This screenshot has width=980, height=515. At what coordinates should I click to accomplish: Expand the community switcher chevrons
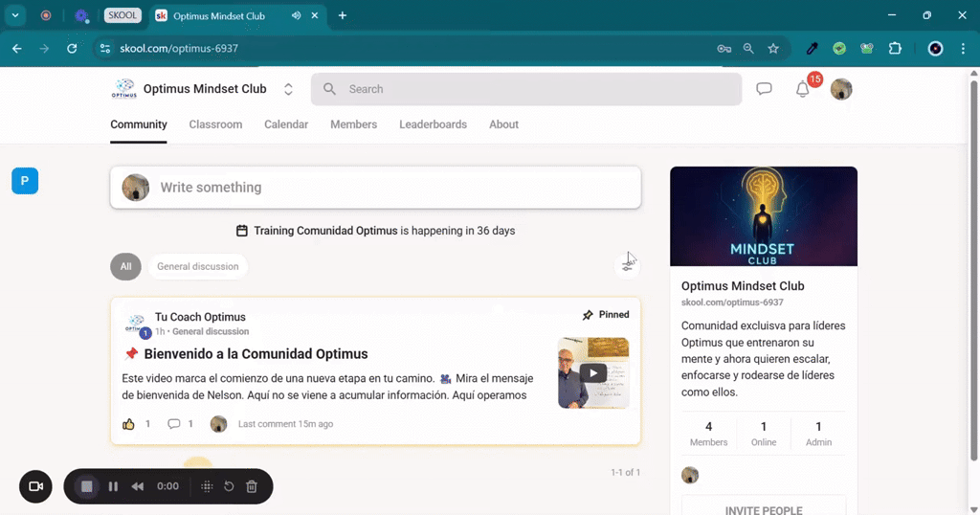click(288, 89)
